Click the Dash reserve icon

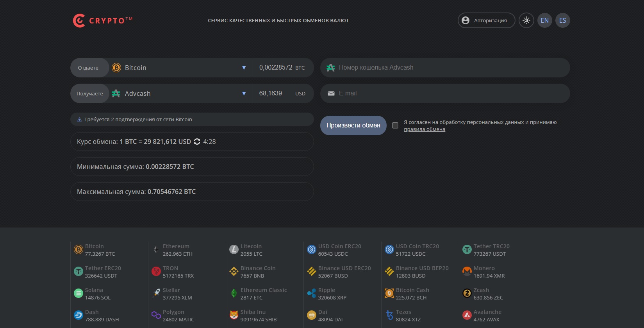(x=78, y=315)
